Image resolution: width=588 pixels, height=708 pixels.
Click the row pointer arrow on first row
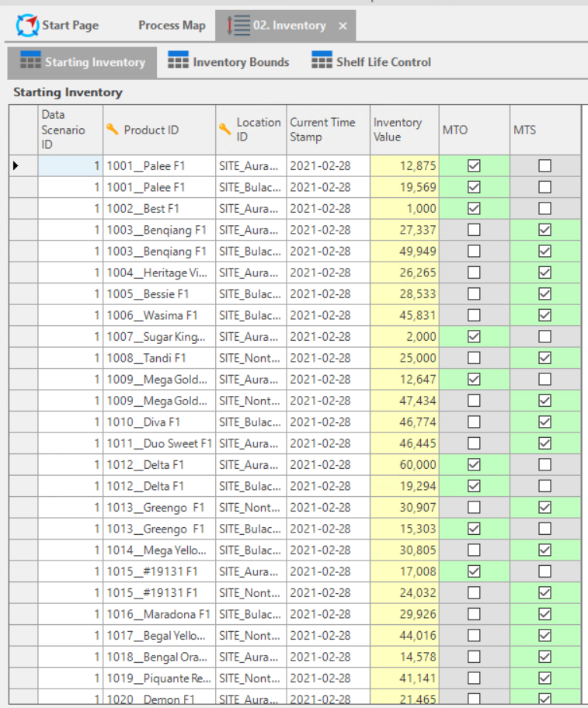pyautogui.click(x=16, y=165)
